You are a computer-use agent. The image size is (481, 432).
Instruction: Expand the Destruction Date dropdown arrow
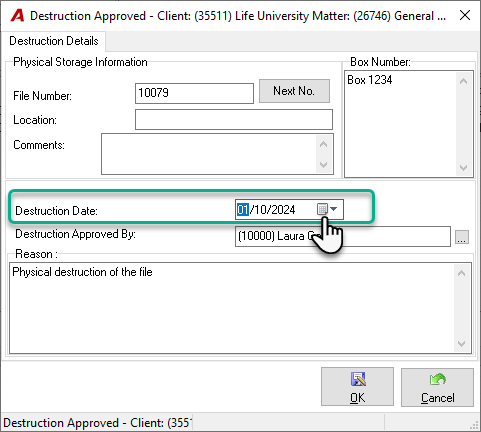[x=334, y=209]
